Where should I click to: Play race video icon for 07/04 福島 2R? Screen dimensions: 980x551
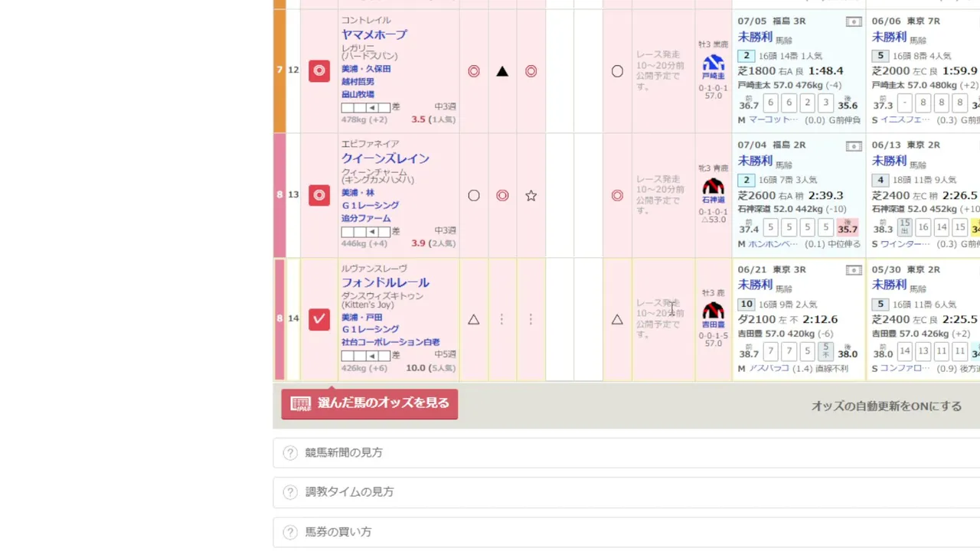854,145
